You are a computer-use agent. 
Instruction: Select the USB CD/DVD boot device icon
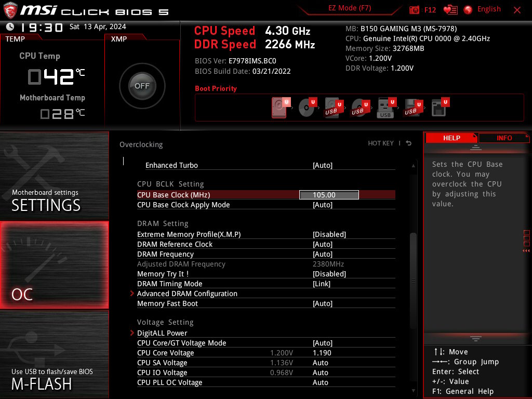(361, 107)
